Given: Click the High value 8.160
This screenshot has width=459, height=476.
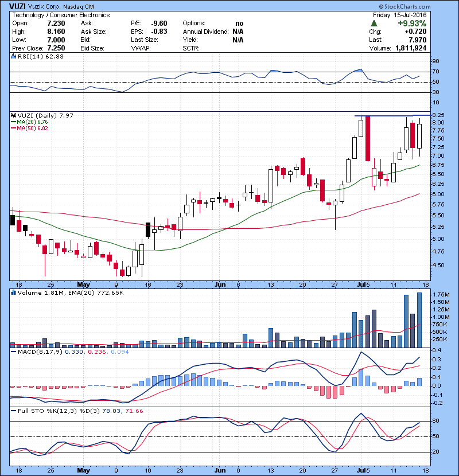Looking at the screenshot, I should (x=56, y=32).
